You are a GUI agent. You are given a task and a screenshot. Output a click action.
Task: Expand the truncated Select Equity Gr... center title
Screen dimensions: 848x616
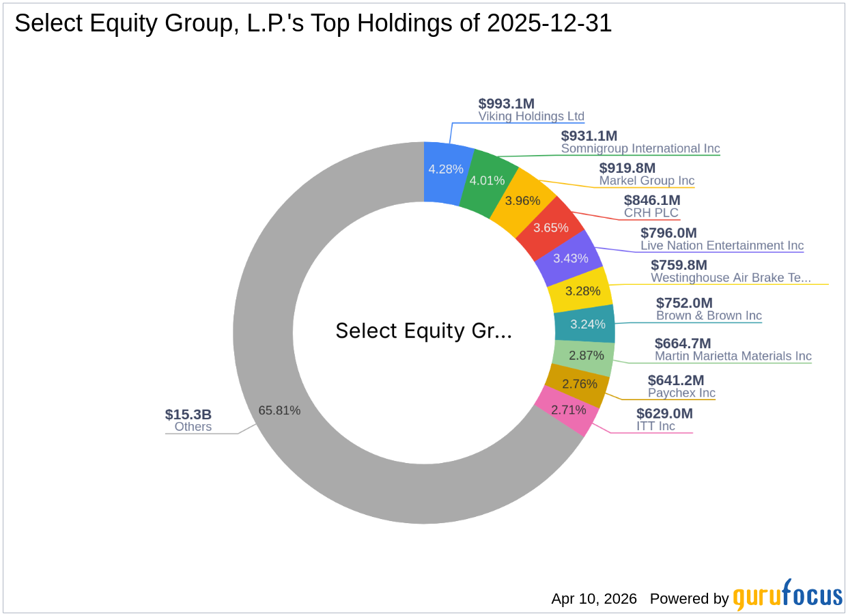tap(424, 331)
